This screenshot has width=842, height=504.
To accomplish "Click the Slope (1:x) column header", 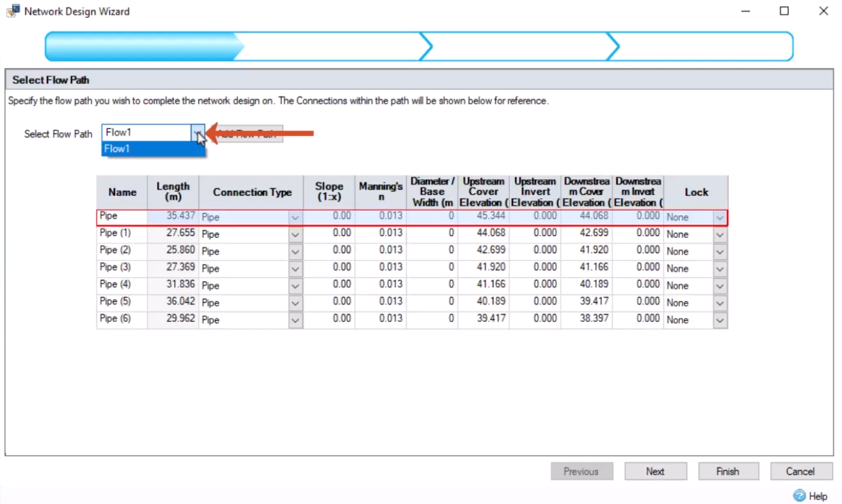I will click(329, 192).
